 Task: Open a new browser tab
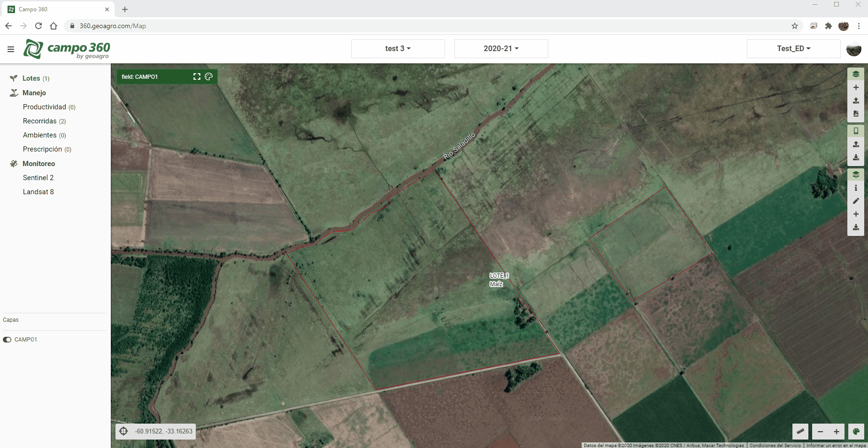125,9
